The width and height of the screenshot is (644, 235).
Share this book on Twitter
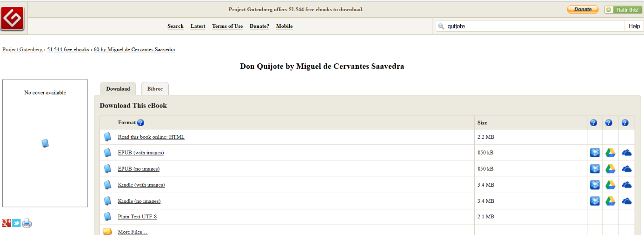tap(16, 223)
